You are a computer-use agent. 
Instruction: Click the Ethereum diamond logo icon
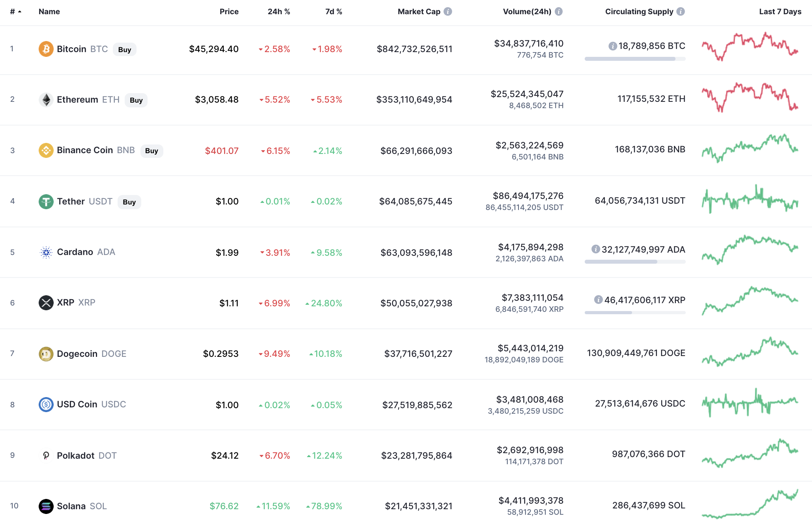tap(46, 99)
